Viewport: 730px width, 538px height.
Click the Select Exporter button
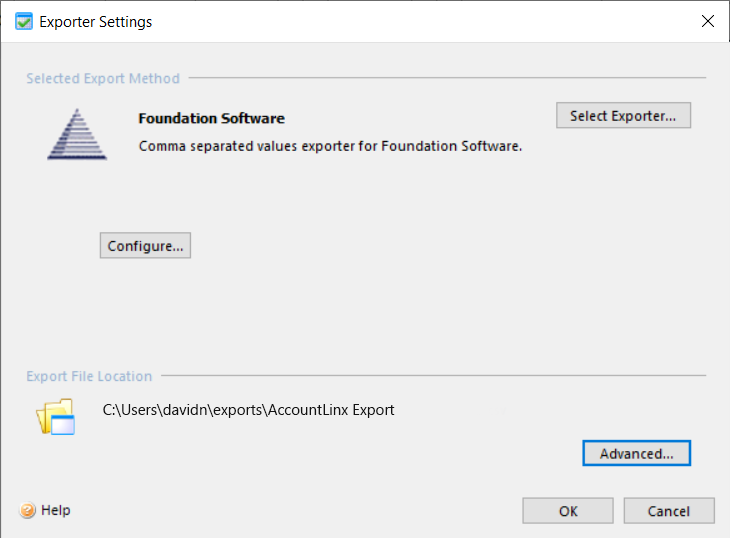tap(623, 115)
